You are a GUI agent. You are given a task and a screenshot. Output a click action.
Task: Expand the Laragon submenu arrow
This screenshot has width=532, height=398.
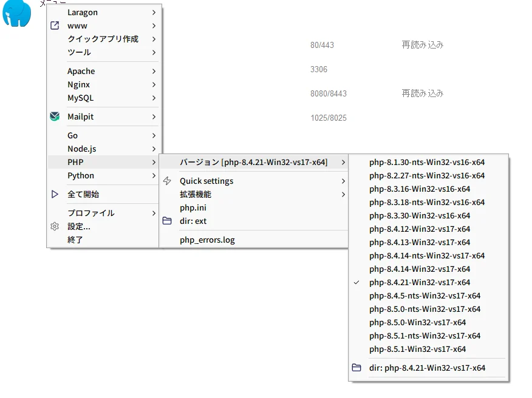154,12
